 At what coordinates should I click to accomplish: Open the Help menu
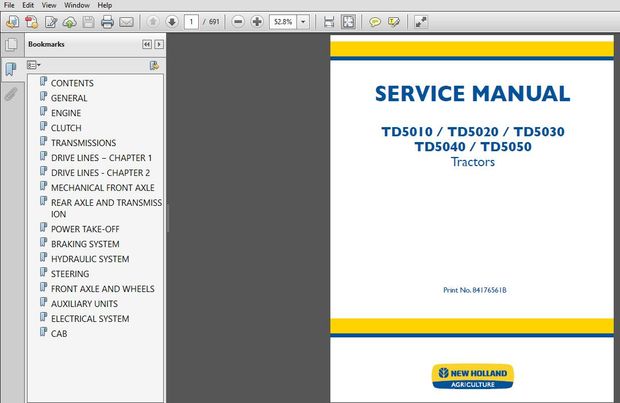[105, 5]
